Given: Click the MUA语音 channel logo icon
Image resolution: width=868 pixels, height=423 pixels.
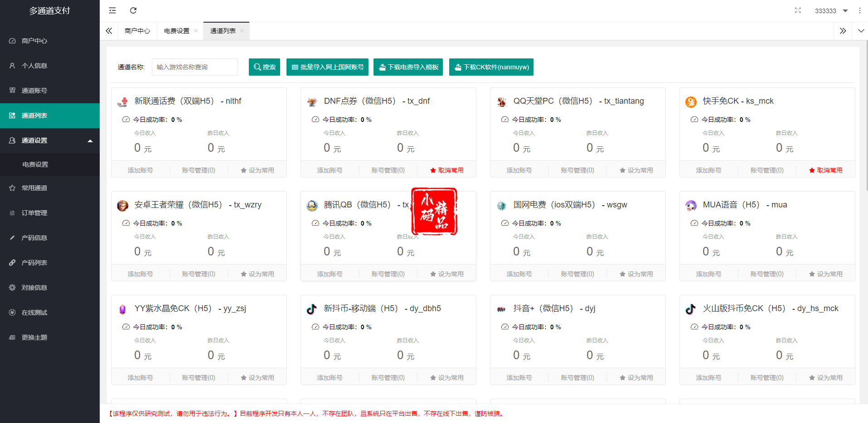Looking at the screenshot, I should (691, 206).
